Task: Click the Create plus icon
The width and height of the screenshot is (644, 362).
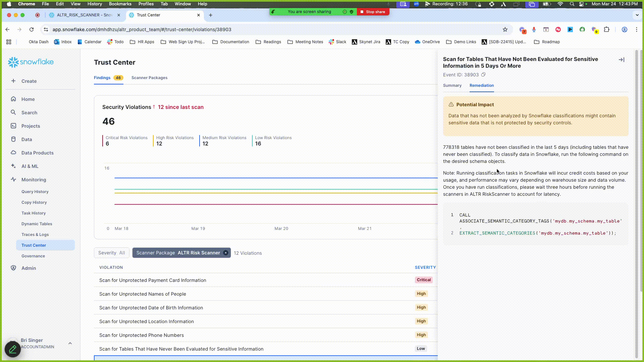Action: point(13,81)
